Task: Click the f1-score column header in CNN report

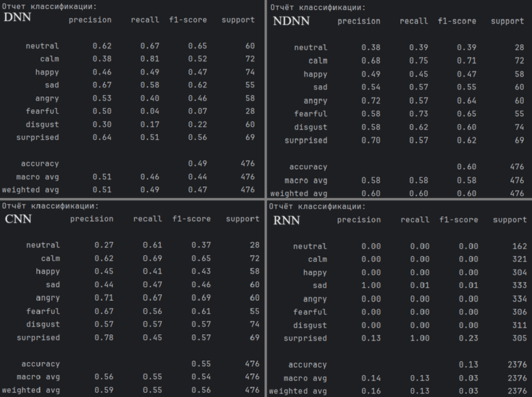Action: tap(192, 219)
